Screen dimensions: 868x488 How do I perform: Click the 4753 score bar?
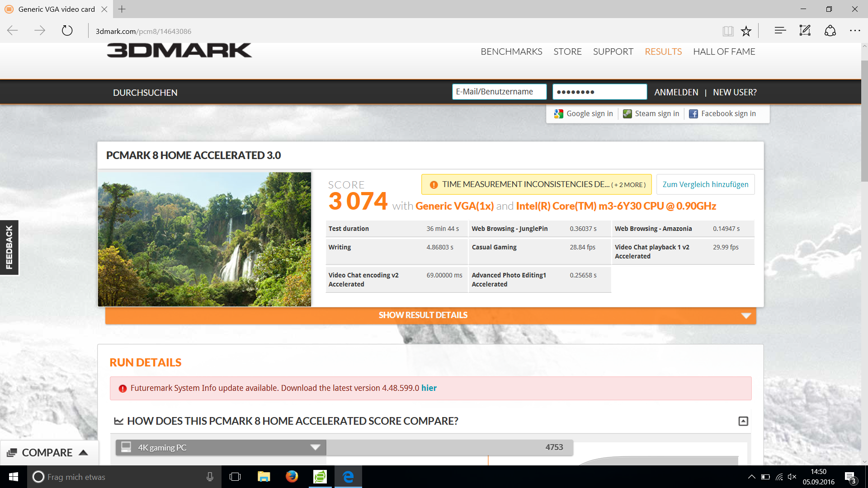[449, 447]
